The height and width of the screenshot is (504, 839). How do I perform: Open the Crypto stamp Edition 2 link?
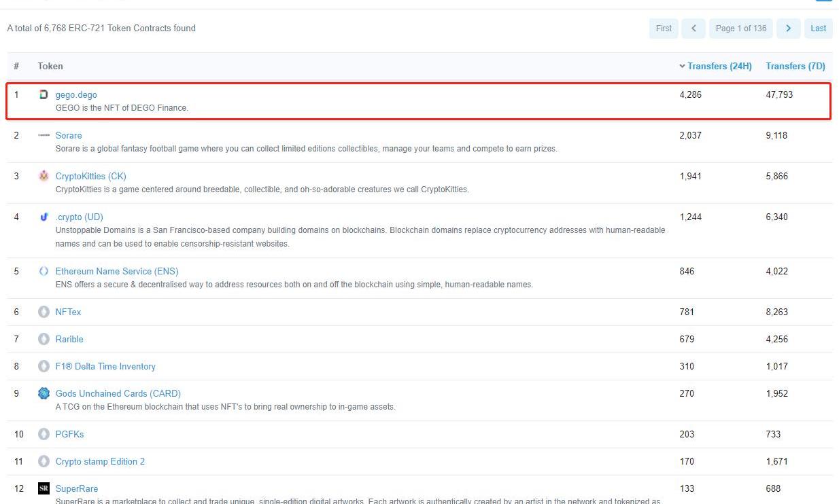pyautogui.click(x=100, y=462)
